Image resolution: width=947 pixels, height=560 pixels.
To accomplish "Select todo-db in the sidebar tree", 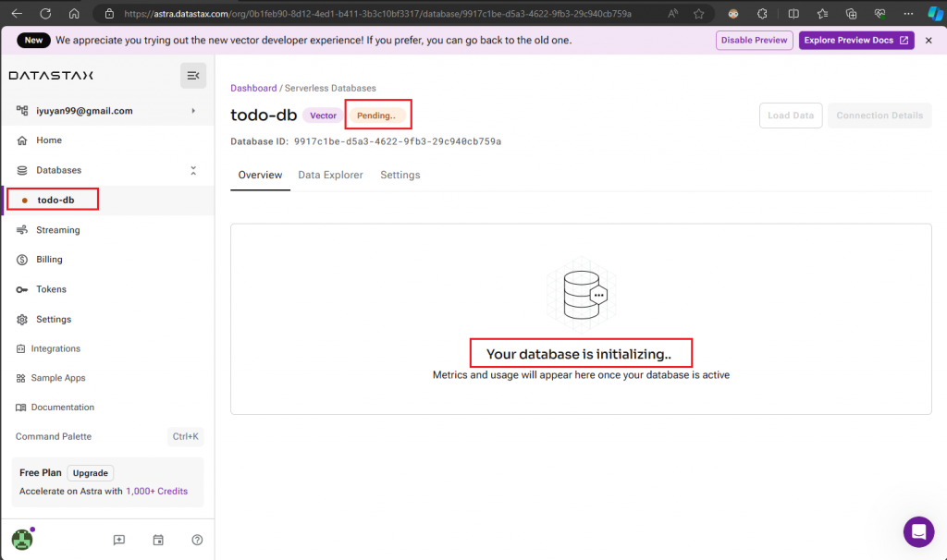I will pos(55,200).
